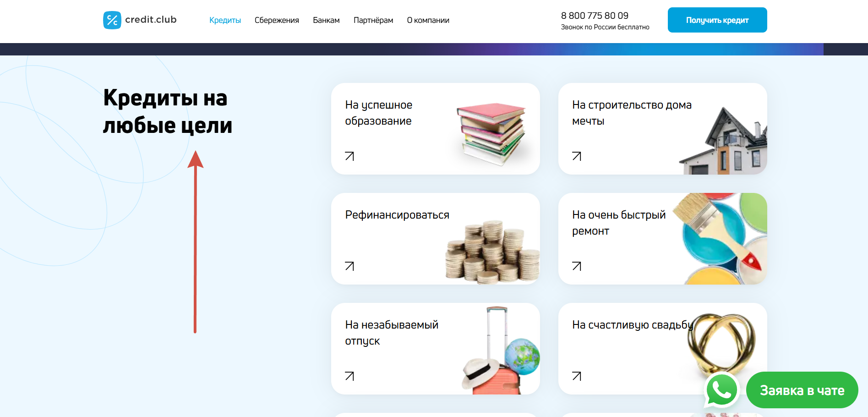Open the Кредиты menu item
The image size is (868, 417).
(x=225, y=20)
